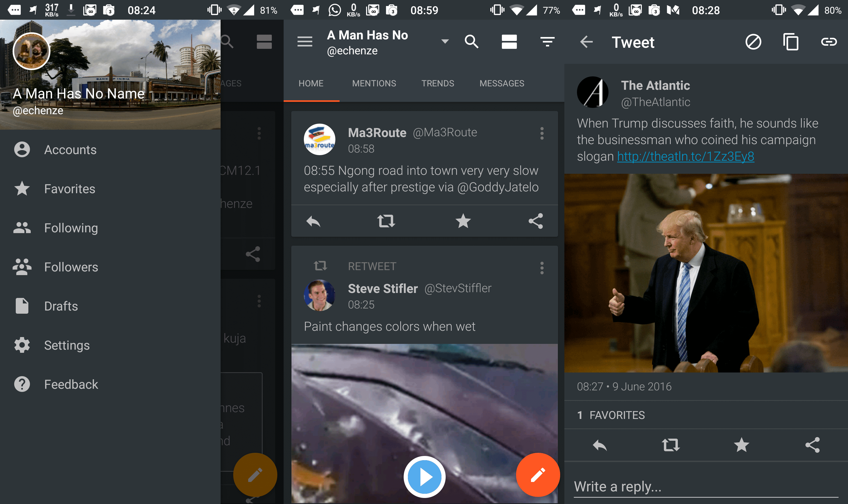
Task: Tap the block/mute circle-slash icon
Action: click(753, 42)
